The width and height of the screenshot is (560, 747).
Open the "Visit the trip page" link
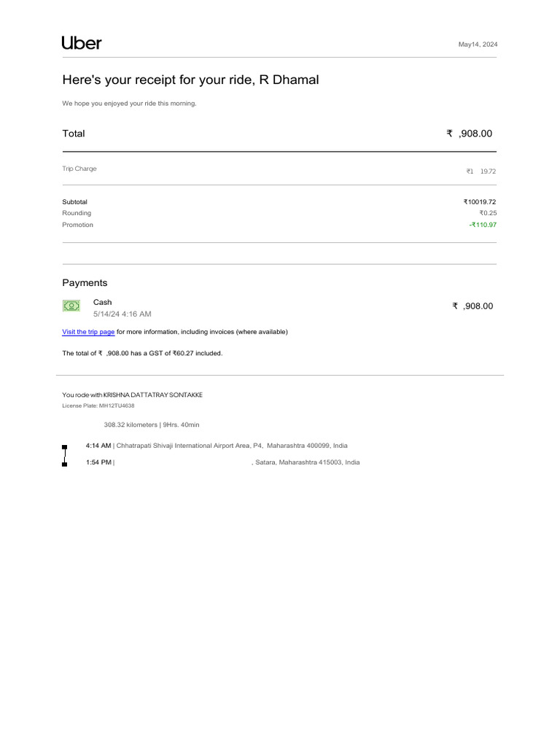coord(88,332)
